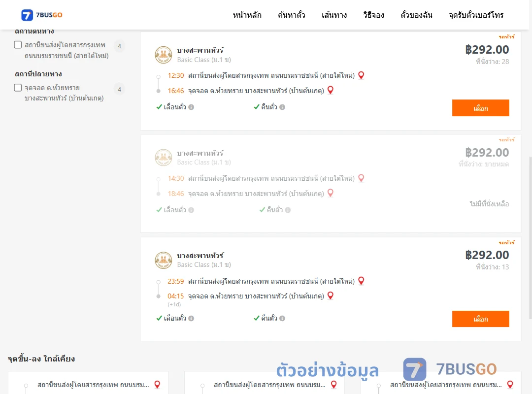
Task: Open จุดรับตั๋วเบอร์โทร menu item
Action: coord(476,15)
